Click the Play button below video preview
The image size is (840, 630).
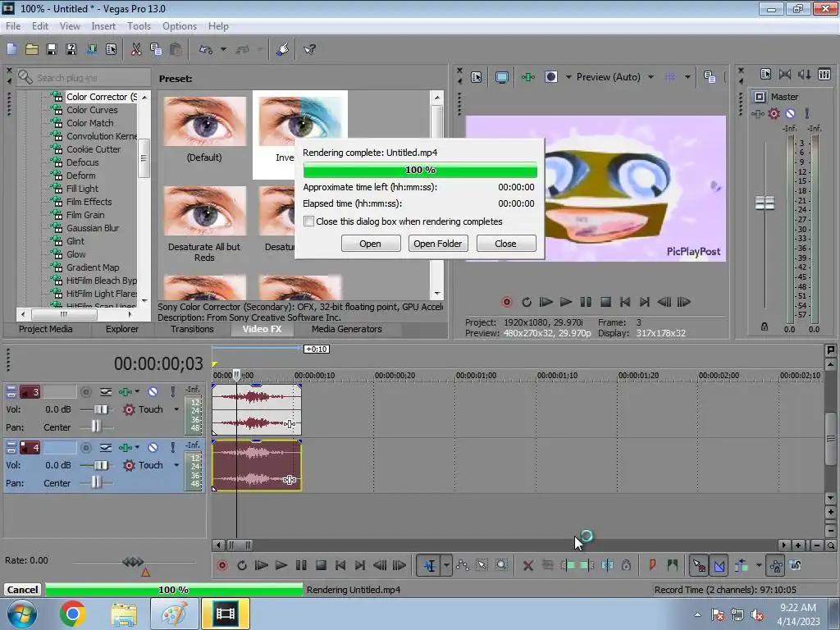tap(566, 302)
